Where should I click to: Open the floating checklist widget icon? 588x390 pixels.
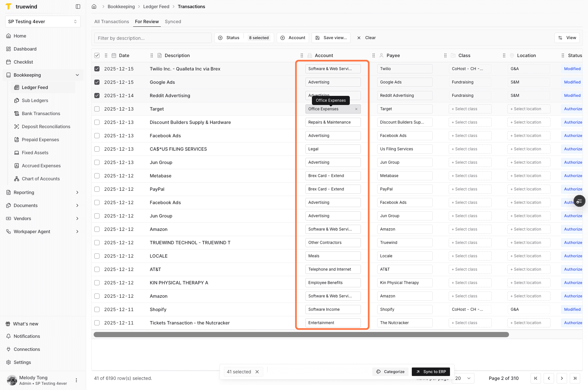pyautogui.click(x=579, y=202)
